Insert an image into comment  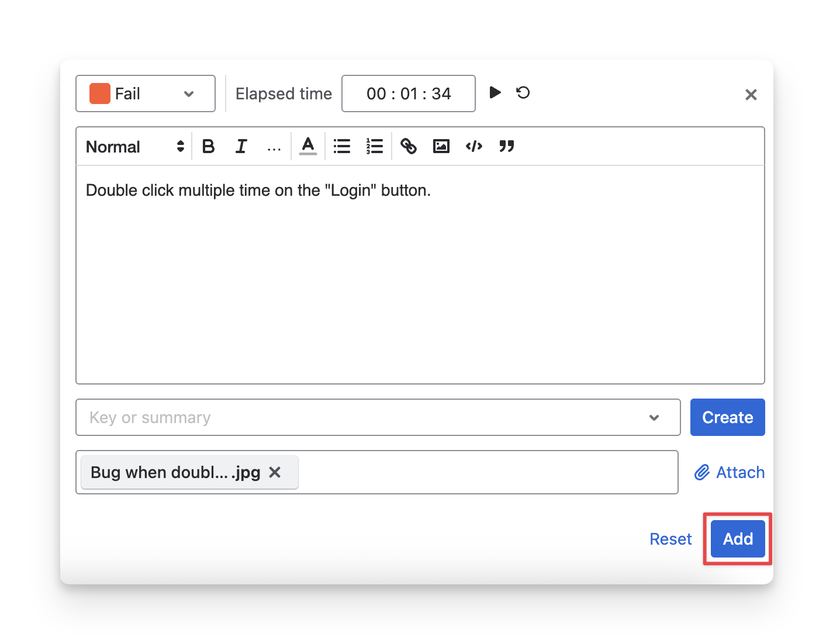[441, 147]
